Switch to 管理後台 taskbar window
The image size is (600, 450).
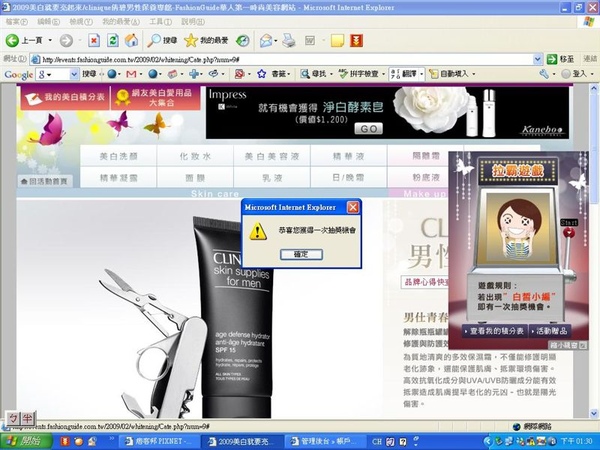coord(324,442)
